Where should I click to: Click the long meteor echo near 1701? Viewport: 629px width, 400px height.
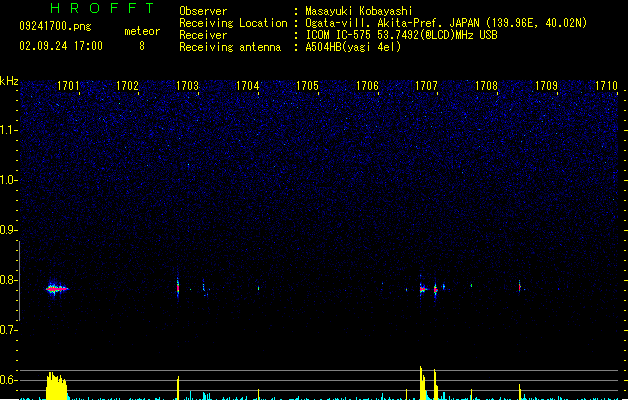(x=57, y=288)
